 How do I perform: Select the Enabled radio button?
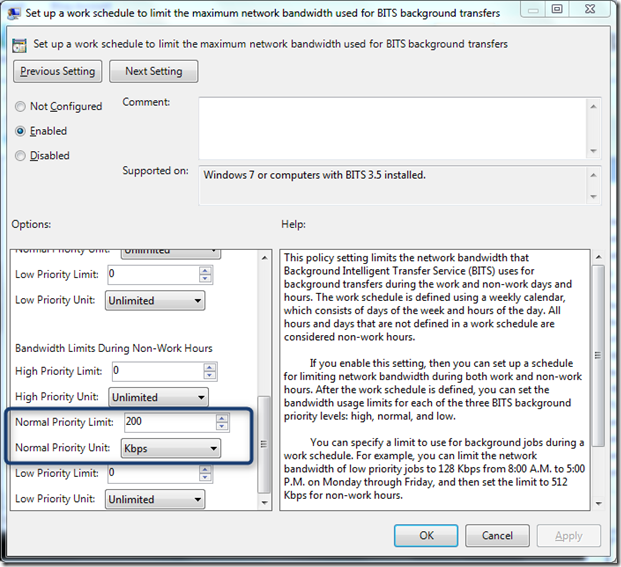(20, 131)
